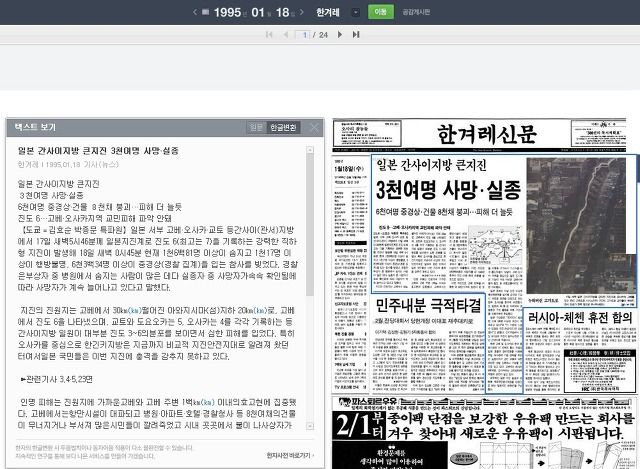Open the 한자사전 바로가기 link
The width and height of the screenshot is (640, 469).
point(291,455)
